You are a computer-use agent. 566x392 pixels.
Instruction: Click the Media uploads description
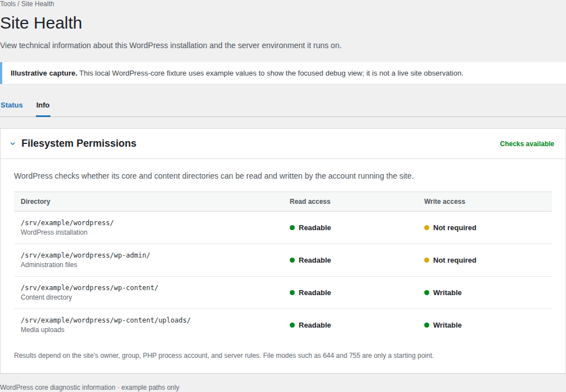click(43, 330)
